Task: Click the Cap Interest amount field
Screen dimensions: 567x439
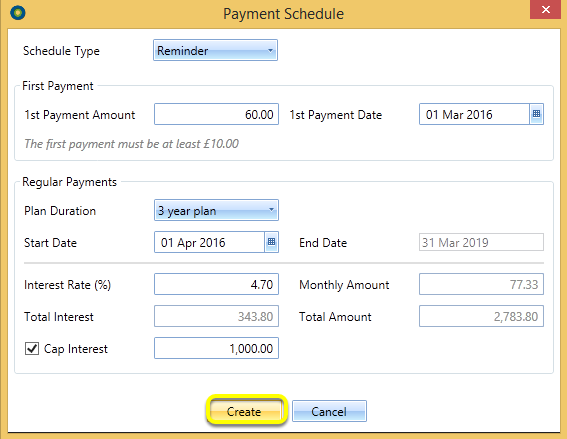Action: pyautogui.click(x=216, y=348)
